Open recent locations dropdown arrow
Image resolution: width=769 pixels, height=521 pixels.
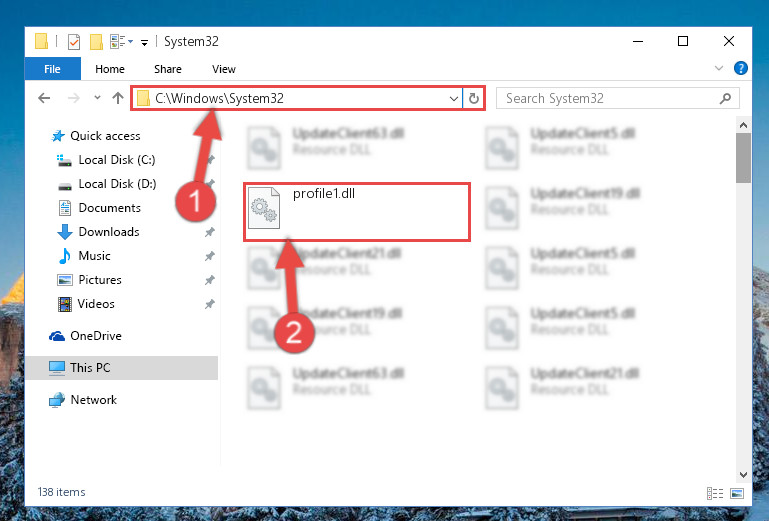[x=97, y=98]
